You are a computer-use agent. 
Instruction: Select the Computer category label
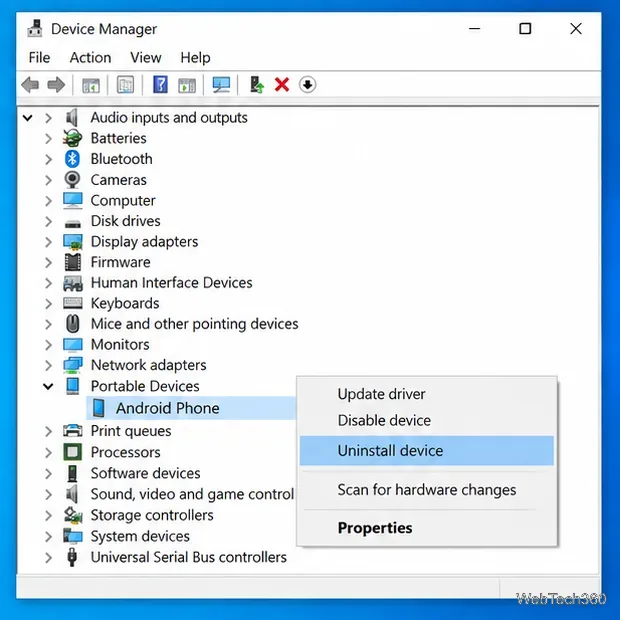pos(123,200)
